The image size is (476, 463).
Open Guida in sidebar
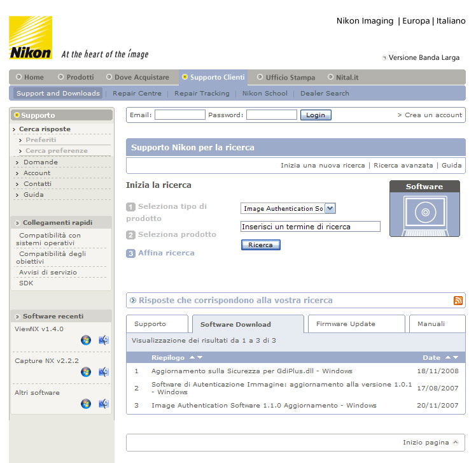(x=34, y=195)
